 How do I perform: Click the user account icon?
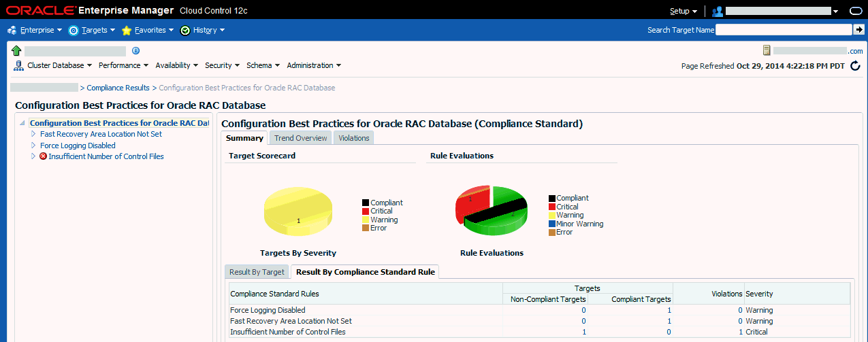point(717,12)
